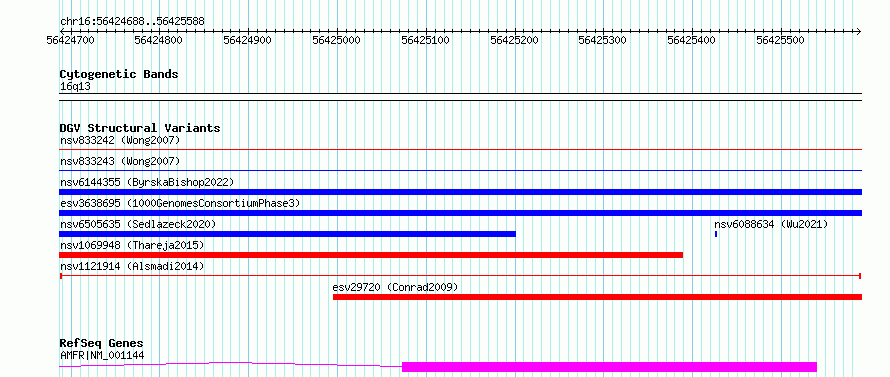
Task: Select the 16q13 band label
Action: 75,87
